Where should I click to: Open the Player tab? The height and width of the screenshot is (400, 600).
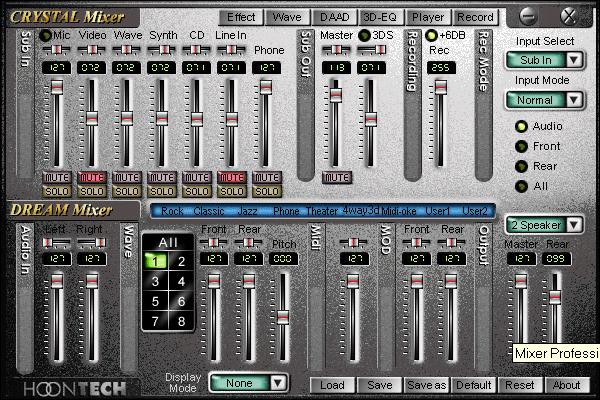tap(428, 17)
